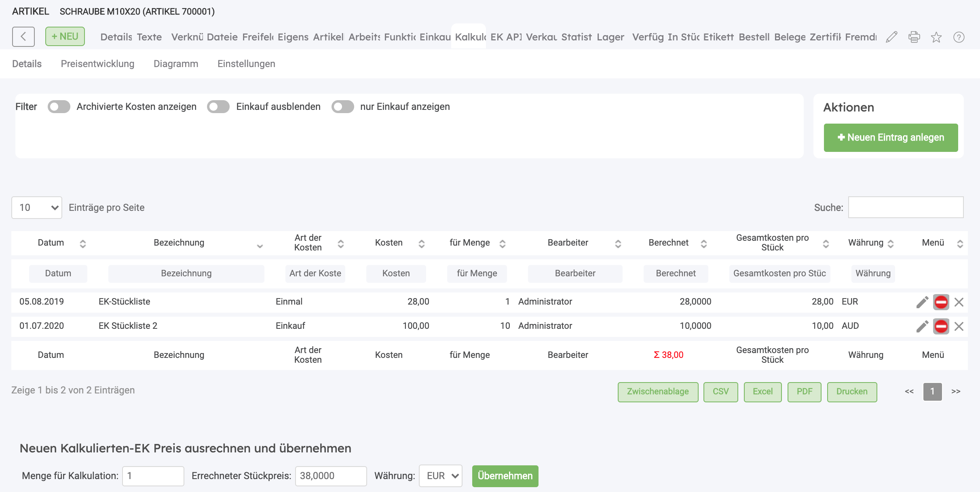980x492 pixels.
Task: Toggle Archivierte Kosten anzeigen switch
Action: [x=59, y=107]
